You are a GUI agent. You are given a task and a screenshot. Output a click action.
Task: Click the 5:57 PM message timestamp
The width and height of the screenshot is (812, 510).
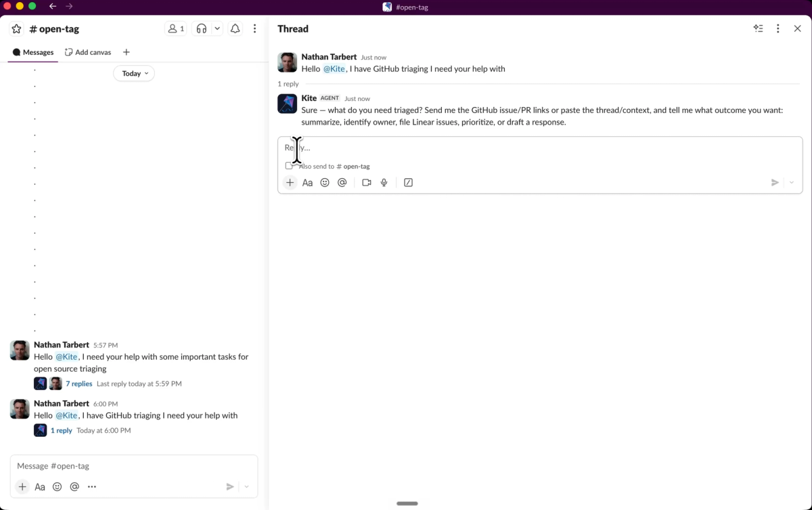coord(106,345)
